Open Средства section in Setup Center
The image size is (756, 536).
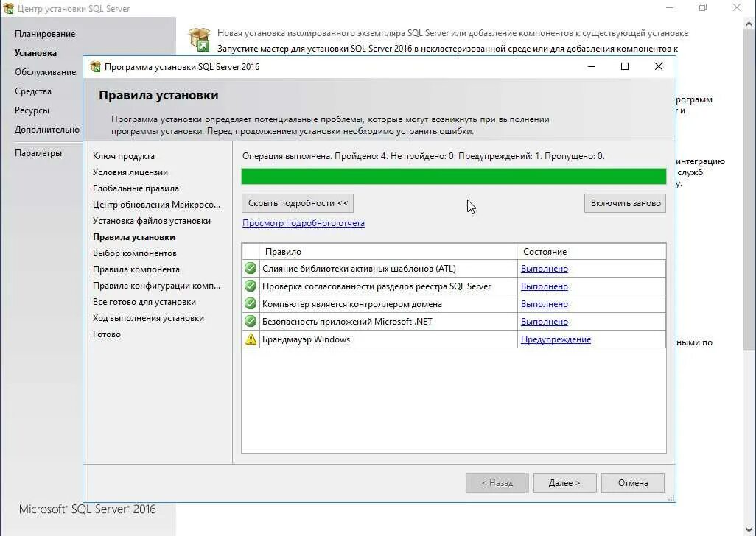point(32,91)
